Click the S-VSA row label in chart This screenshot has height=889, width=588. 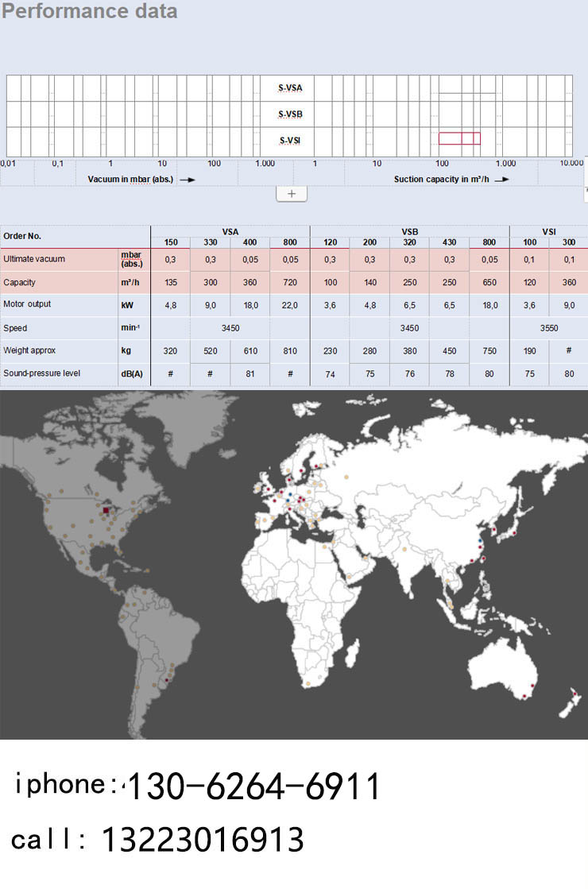pos(291,88)
